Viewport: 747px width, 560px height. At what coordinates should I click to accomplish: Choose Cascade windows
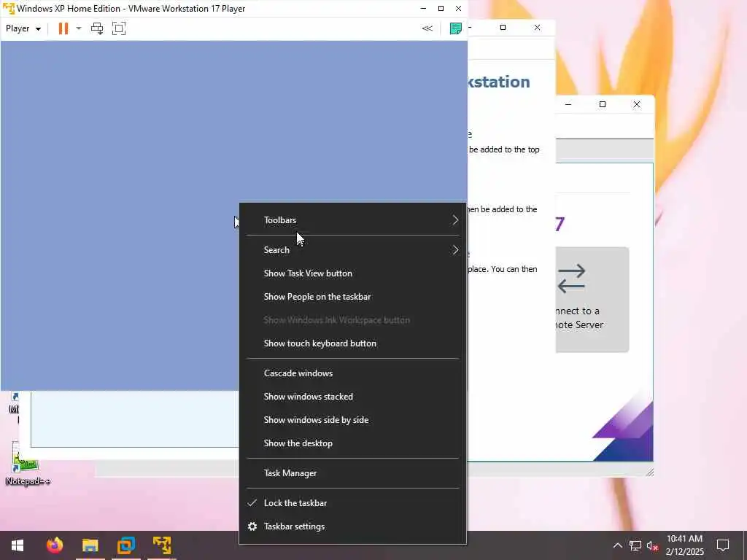coord(352,373)
